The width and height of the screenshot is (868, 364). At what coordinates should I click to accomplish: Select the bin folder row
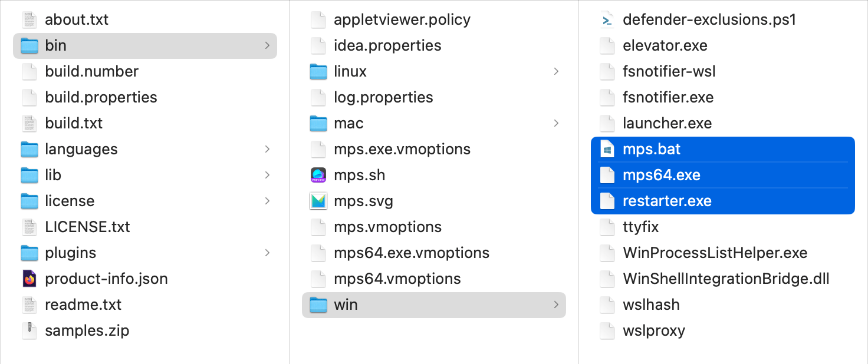144,45
